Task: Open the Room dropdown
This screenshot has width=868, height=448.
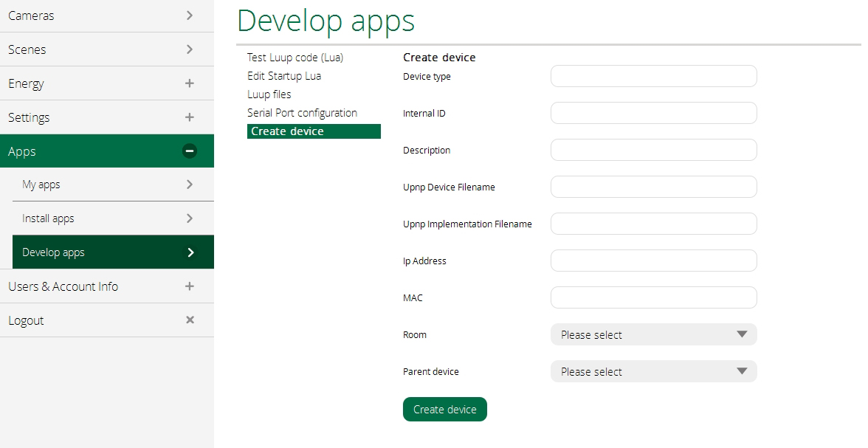Action: click(x=653, y=334)
